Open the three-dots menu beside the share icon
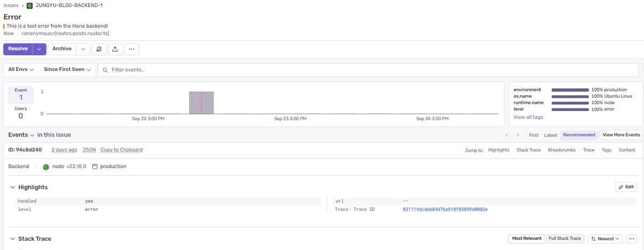The image size is (644, 250). pyautogui.click(x=132, y=49)
